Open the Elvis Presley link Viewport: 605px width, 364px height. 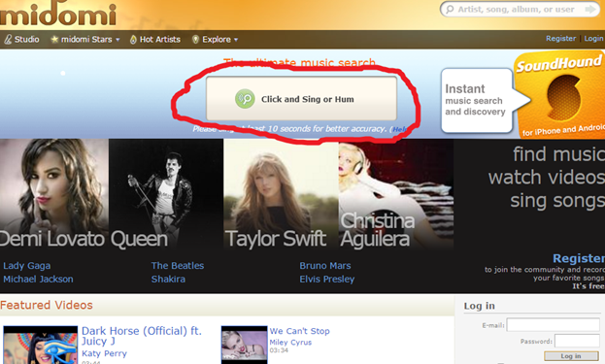(327, 280)
